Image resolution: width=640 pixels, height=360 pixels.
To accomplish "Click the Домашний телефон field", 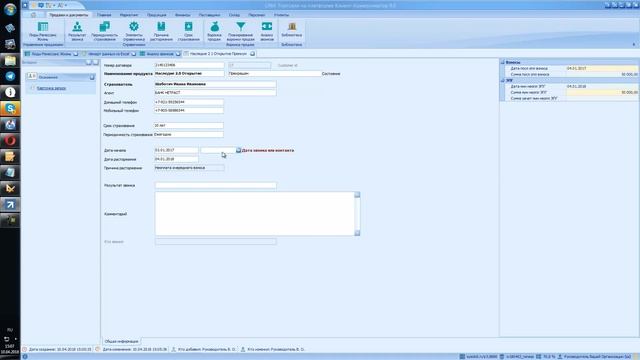I will [x=189, y=102].
